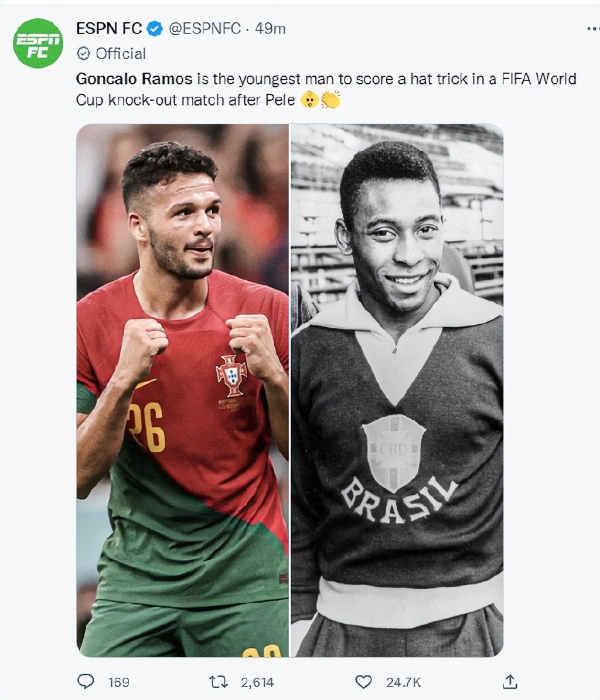The height and width of the screenshot is (700, 600).
Task: View the Goncalo Ramos photo
Action: (182, 390)
